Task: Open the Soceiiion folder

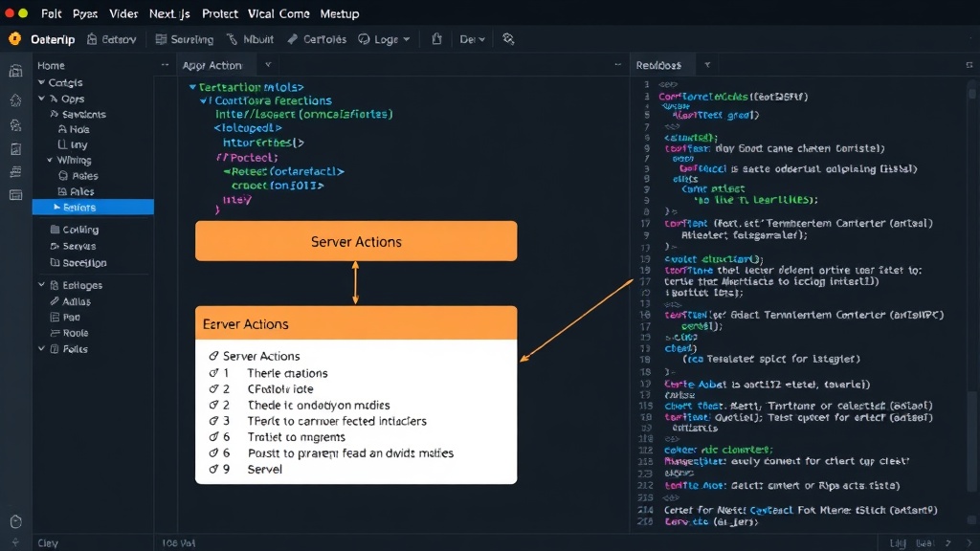Action: coord(78,263)
